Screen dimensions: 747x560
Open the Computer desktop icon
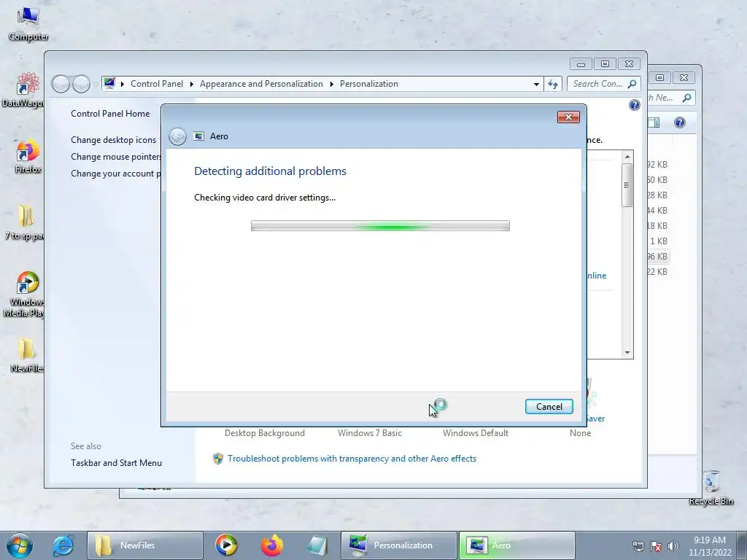28,24
